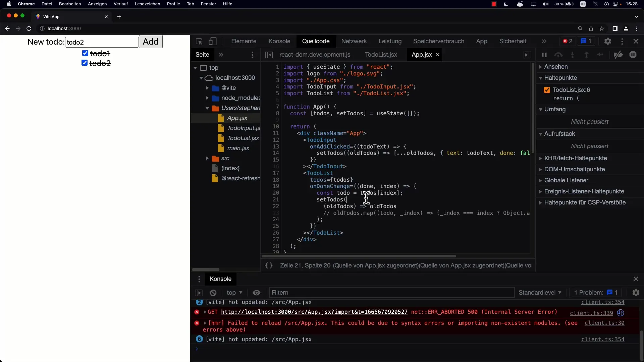Click the search/filter icon in Konsole
The height and width of the screenshot is (362, 644).
tap(280, 292)
